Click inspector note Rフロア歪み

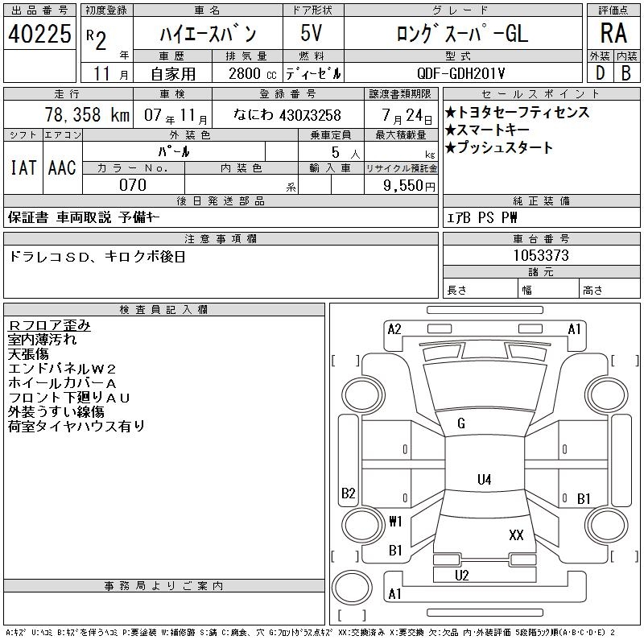[49, 325]
